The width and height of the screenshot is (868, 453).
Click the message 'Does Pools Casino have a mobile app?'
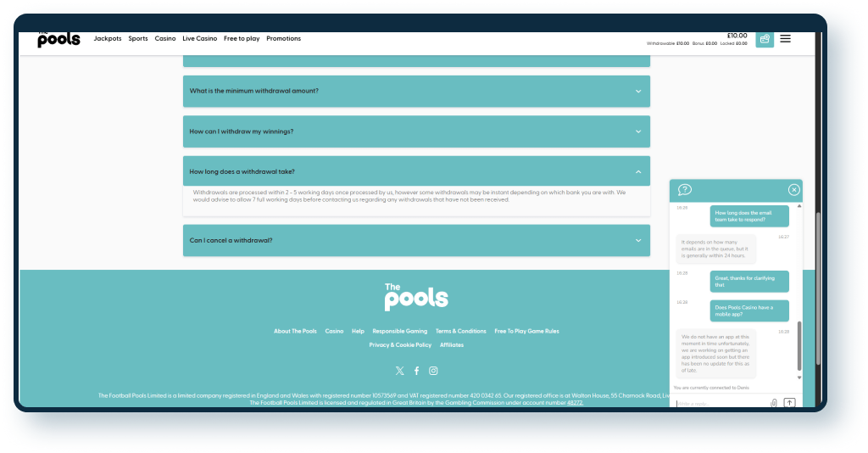point(749,310)
